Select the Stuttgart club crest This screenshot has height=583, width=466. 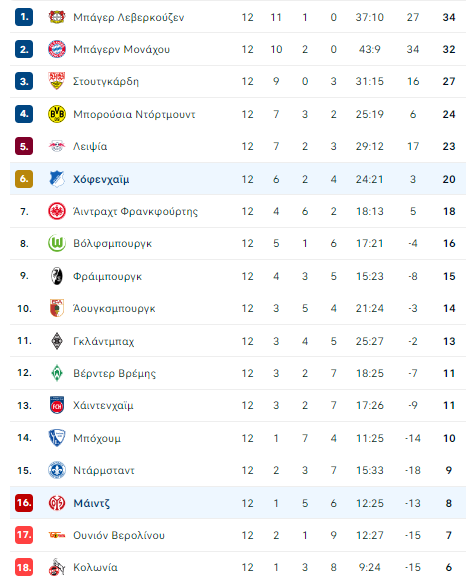click(x=57, y=81)
